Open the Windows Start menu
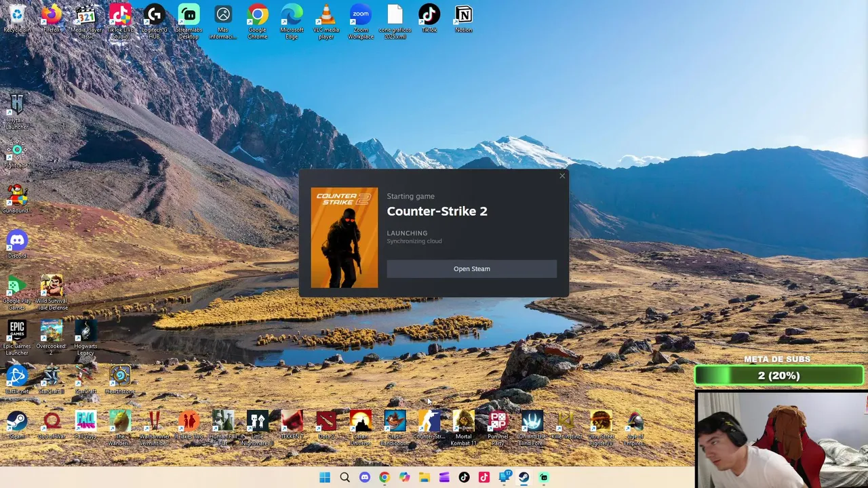868x488 pixels. pos(325,477)
